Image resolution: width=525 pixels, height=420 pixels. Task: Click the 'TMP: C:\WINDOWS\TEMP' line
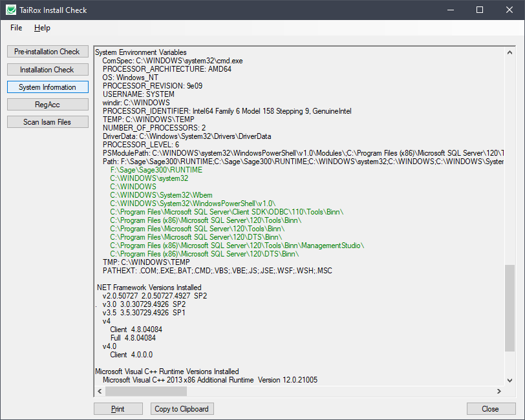[146, 262]
